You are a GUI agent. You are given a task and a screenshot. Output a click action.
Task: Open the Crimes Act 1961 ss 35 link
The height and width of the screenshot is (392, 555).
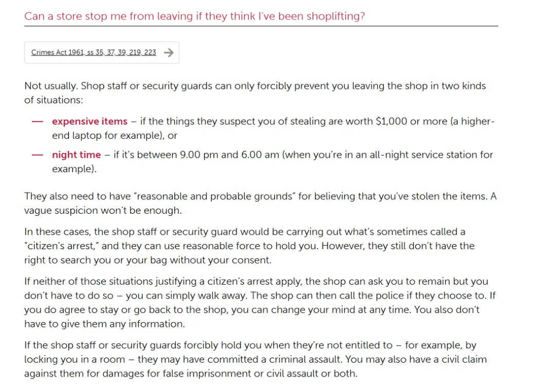[94, 52]
